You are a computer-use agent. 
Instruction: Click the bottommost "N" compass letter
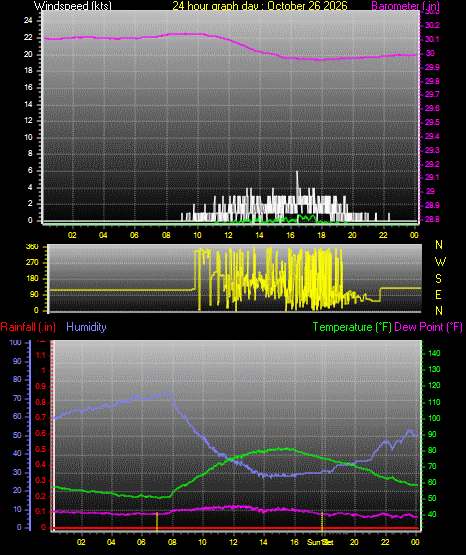click(x=439, y=310)
